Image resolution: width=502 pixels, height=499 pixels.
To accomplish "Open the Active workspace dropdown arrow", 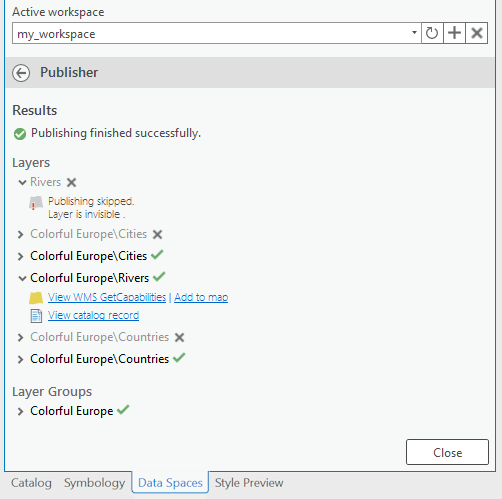I will [x=414, y=33].
